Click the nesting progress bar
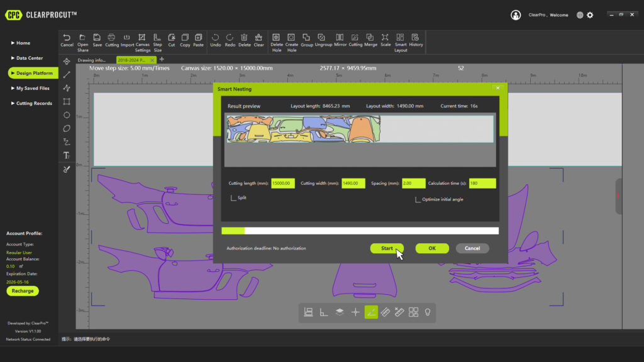 pos(360,231)
